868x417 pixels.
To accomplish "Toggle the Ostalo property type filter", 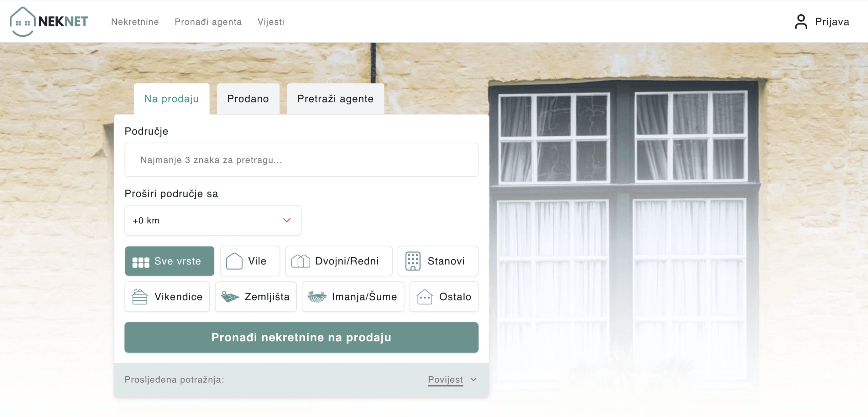I will [x=443, y=297].
